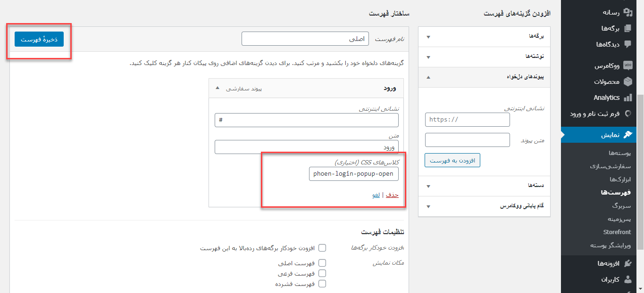Click the کلاس‌های CSS field
The height and width of the screenshot is (293, 644).
(354, 174)
